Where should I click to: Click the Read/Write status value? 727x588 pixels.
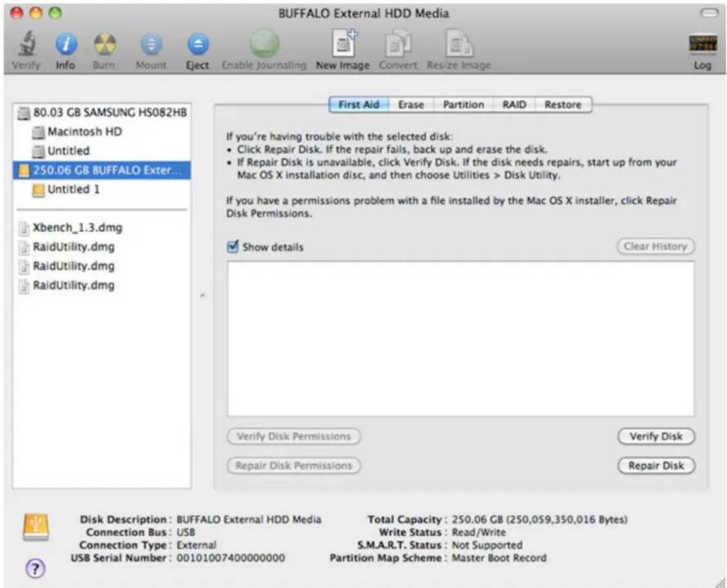pos(479,532)
